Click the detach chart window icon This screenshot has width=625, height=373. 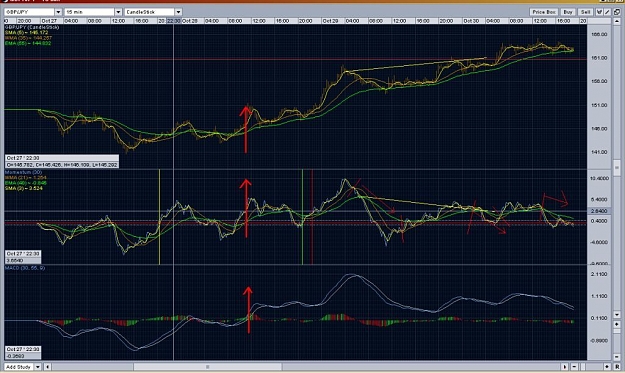[x=617, y=12]
